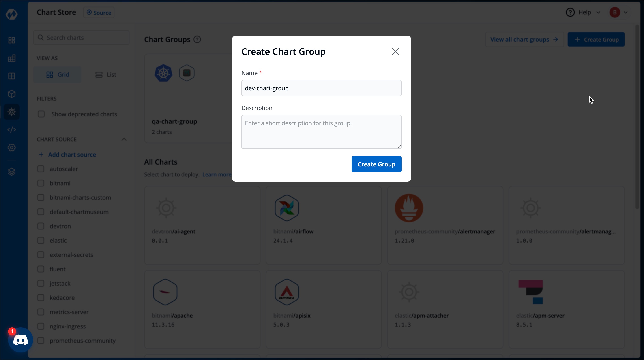Enable Show deprecated charts
Screen dimensions: 644x360
click(x=41, y=114)
